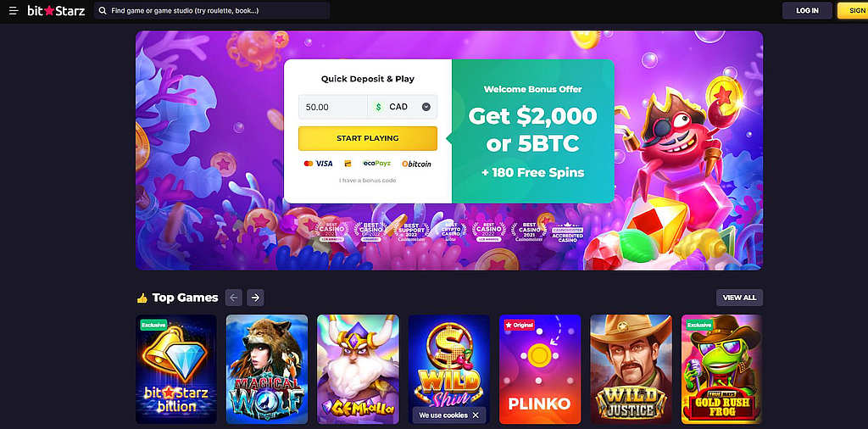Image resolution: width=868 pixels, height=429 pixels.
Task: Click the currency dropdown chevron
Action: point(426,107)
